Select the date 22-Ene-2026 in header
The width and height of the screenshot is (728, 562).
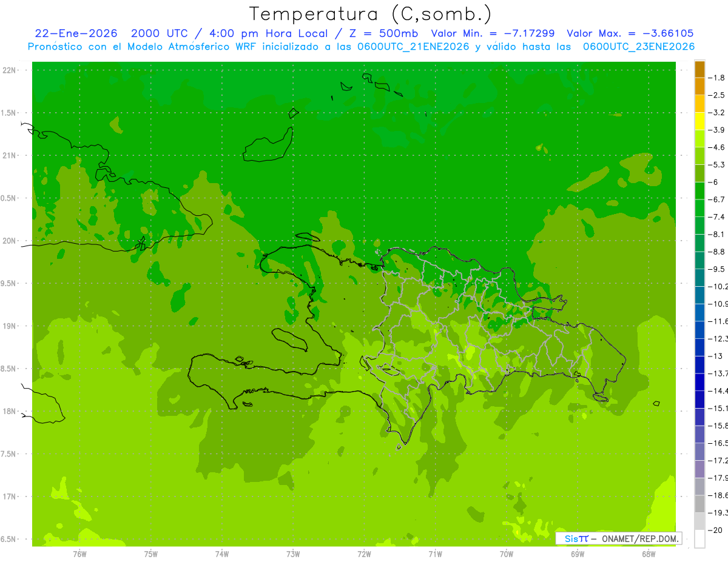(76, 33)
